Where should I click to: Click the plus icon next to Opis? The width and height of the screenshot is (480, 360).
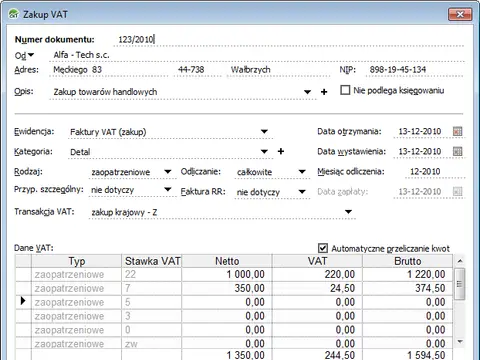[324, 92]
